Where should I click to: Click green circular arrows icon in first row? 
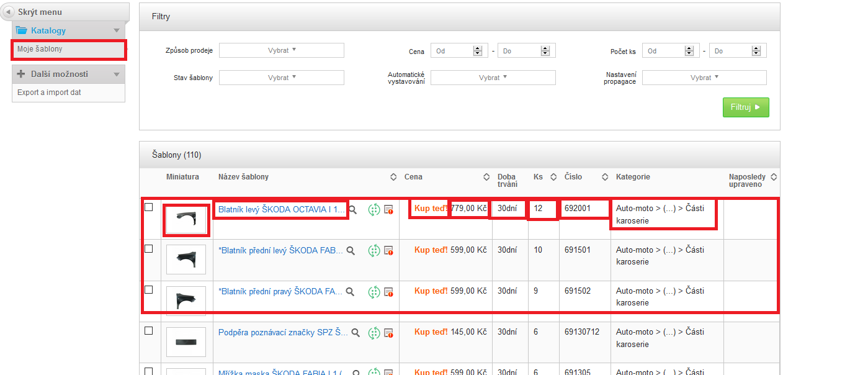tap(374, 210)
